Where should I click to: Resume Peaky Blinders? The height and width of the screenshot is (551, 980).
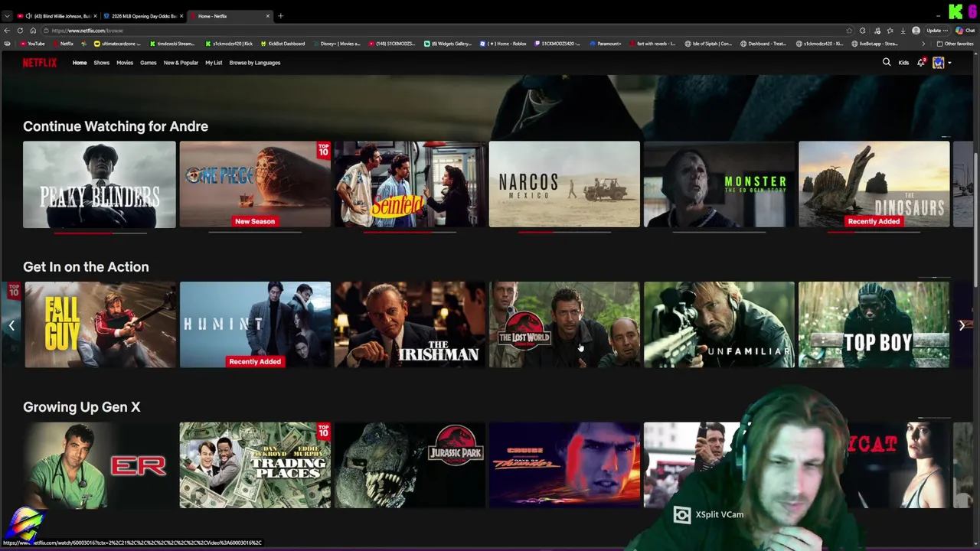99,184
